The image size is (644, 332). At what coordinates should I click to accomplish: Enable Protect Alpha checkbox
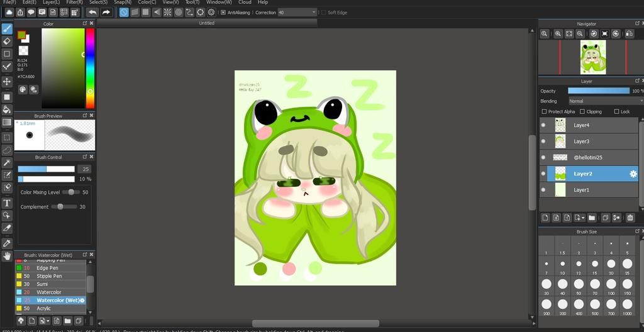click(544, 111)
